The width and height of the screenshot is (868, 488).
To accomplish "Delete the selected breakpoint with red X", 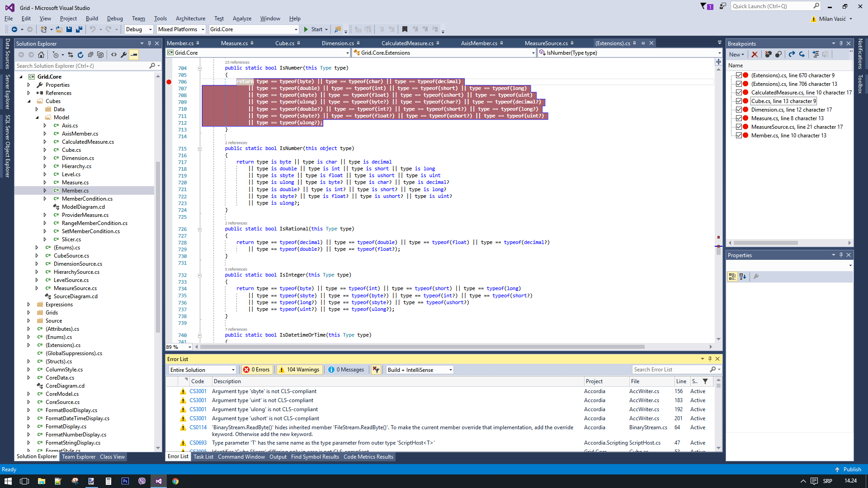I will click(755, 54).
